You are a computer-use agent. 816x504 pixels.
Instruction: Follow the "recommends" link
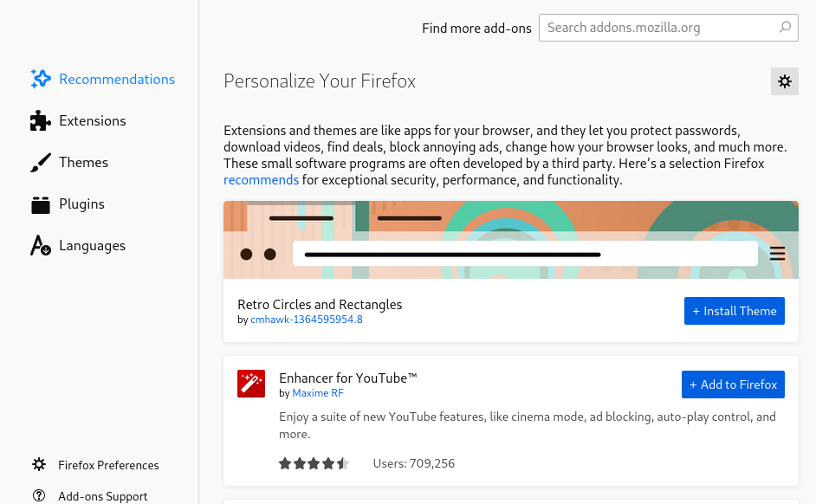(261, 180)
